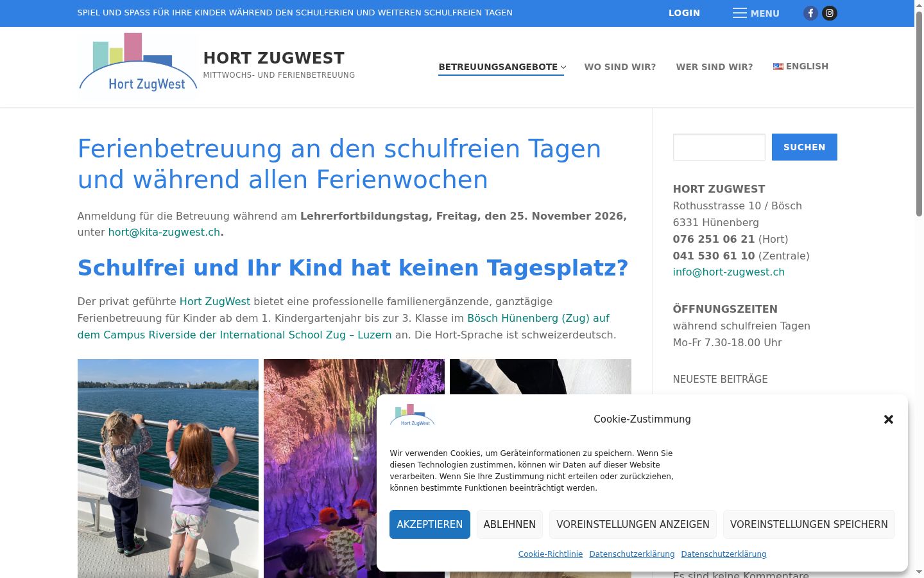Viewport: 924px width, 578px height.
Task: Open the Cookie-Richtlinie link
Action: (551, 554)
